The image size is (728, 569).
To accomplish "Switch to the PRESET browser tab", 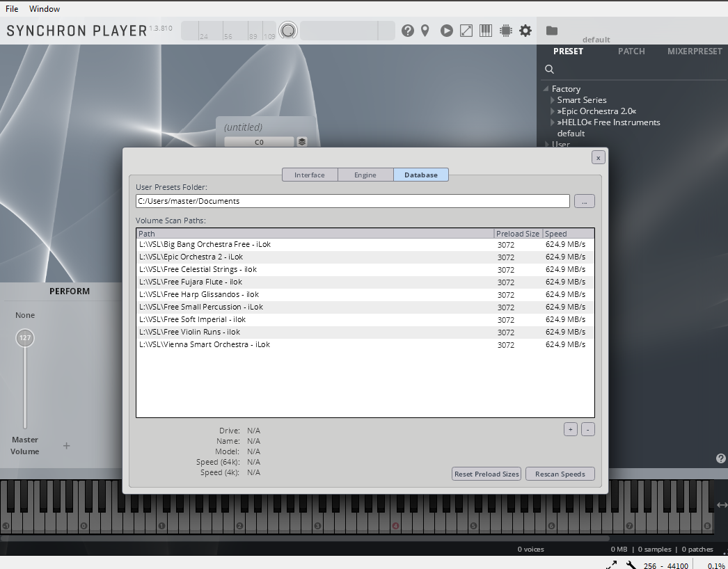I will tap(569, 51).
